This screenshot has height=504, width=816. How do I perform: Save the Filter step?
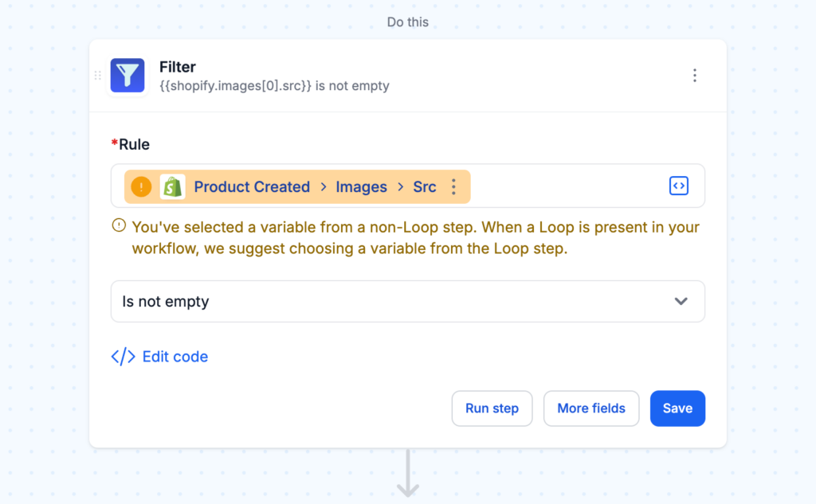click(677, 408)
